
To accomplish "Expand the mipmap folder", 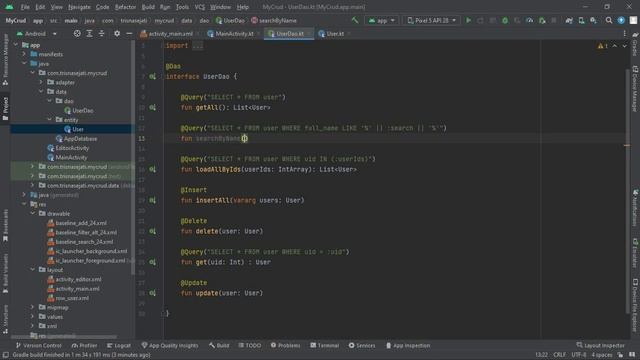I will [x=33, y=307].
